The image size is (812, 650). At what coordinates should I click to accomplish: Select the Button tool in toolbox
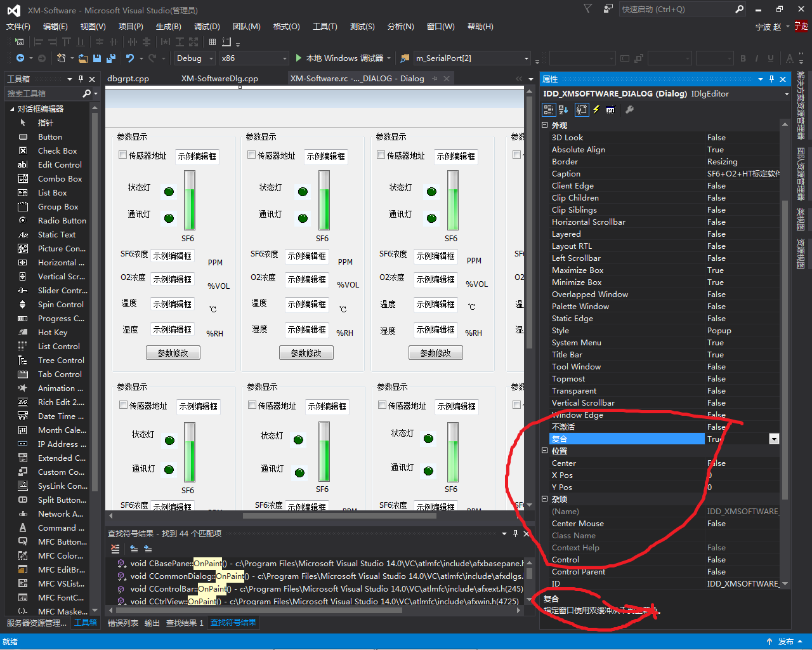pos(49,136)
